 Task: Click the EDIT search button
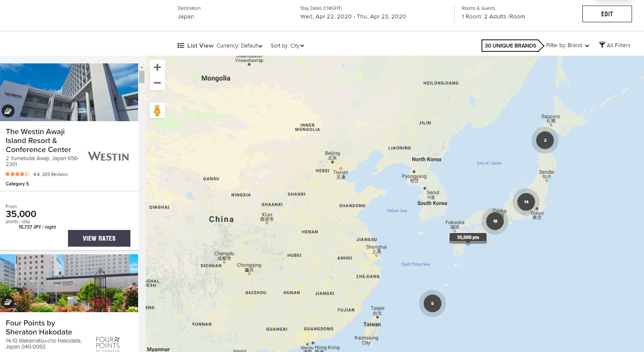(x=607, y=14)
